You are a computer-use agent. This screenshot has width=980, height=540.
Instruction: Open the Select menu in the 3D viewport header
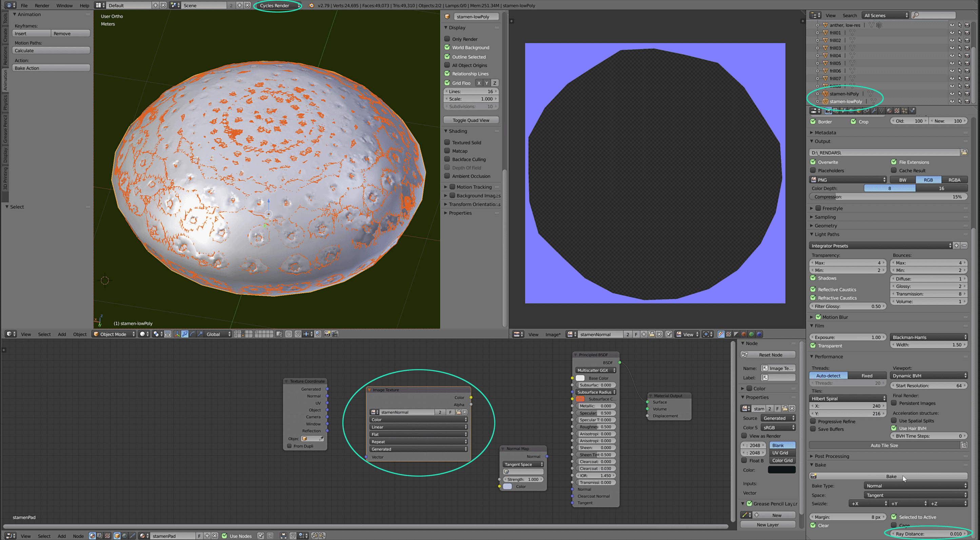tap(44, 334)
